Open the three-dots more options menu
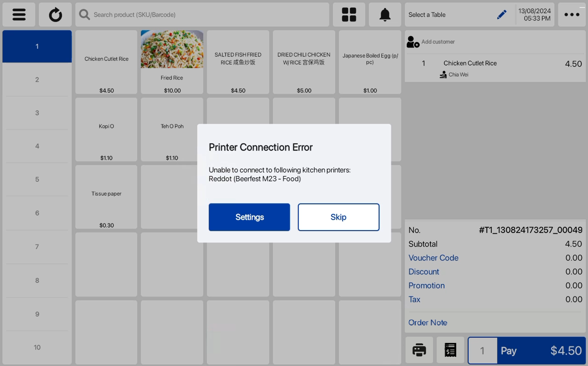Screen dimensions: 588x366 (x=572, y=15)
